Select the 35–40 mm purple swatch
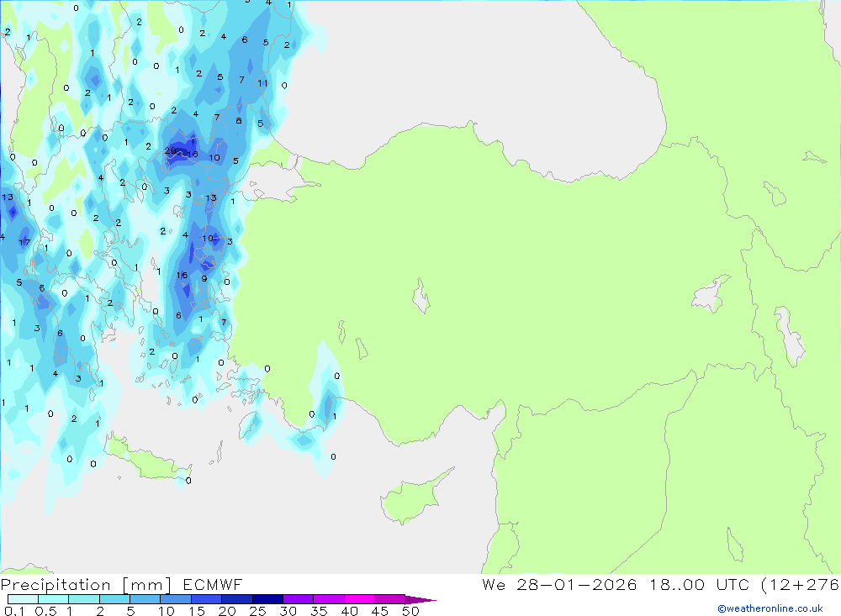Image resolution: width=841 pixels, height=616 pixels. pyautogui.click(x=329, y=599)
